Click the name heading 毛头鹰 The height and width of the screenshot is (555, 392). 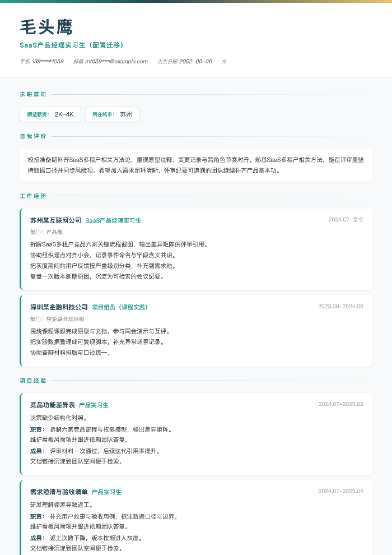[x=46, y=27]
